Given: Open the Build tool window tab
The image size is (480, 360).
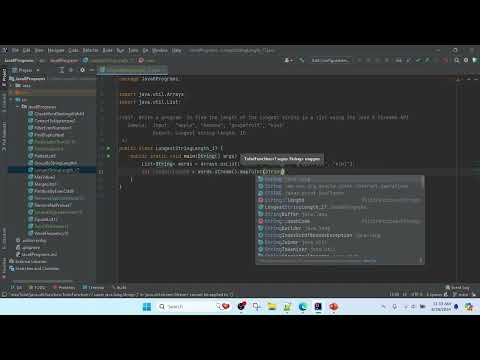Looking at the screenshot, I should coord(119,287).
